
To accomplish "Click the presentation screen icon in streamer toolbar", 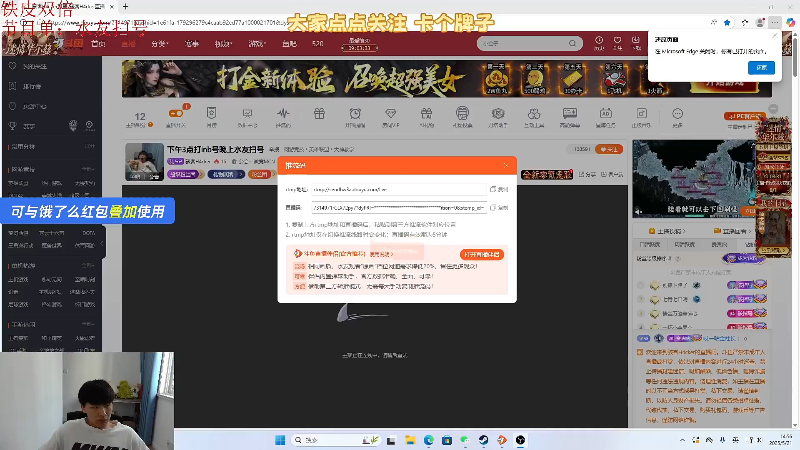I will (x=247, y=113).
